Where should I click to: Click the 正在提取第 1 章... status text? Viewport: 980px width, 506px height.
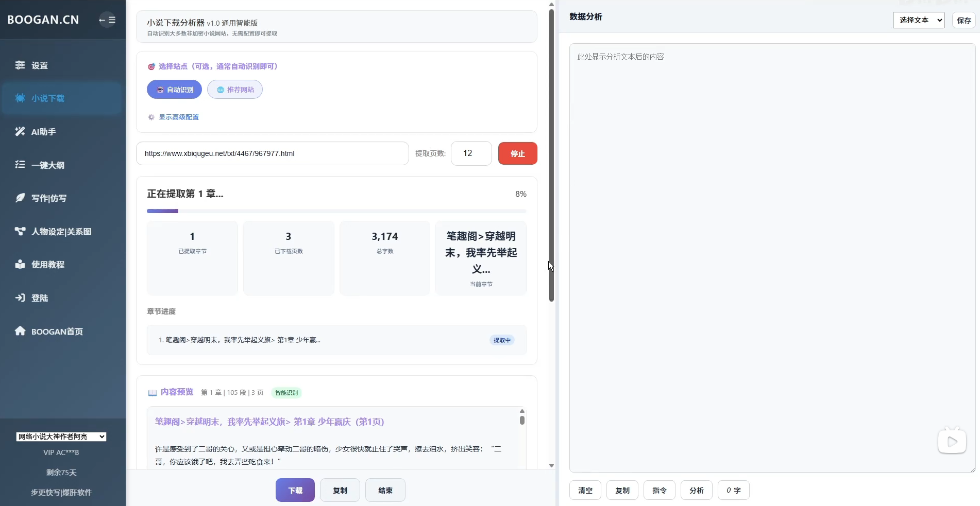point(185,194)
